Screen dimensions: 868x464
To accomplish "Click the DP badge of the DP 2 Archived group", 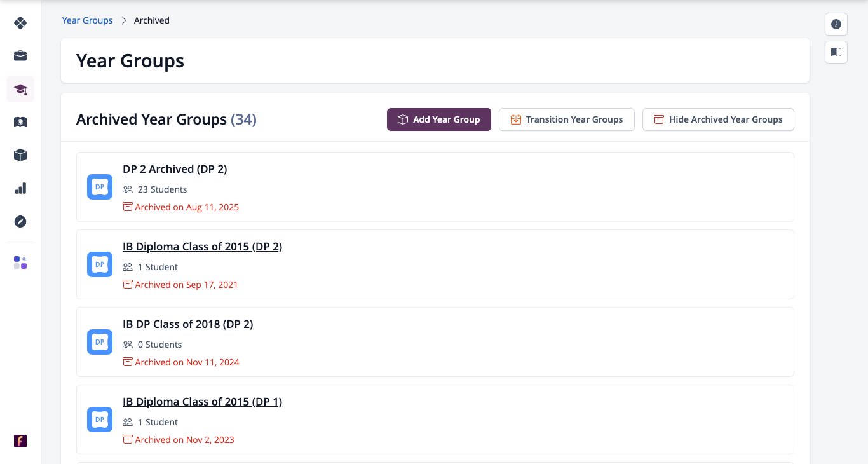I will (x=100, y=187).
